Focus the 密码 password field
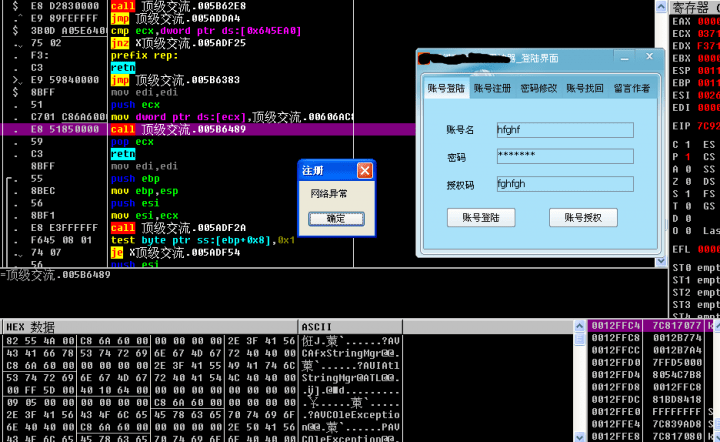720x442 pixels. (x=565, y=156)
